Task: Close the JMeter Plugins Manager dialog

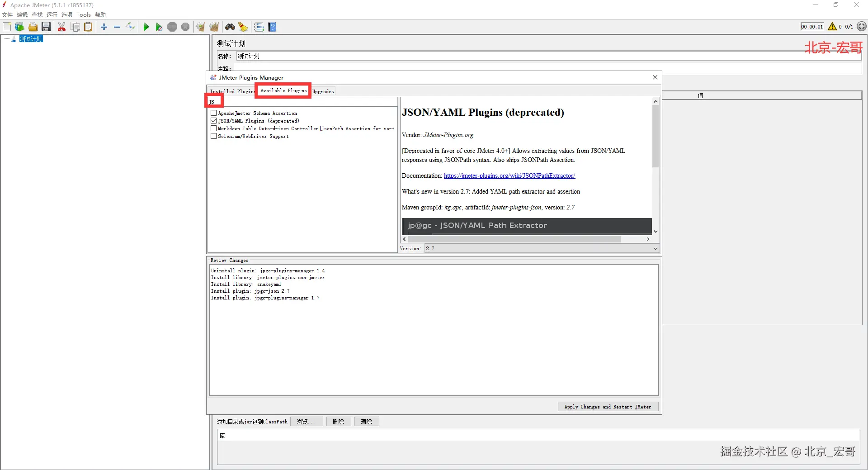Action: pos(655,77)
